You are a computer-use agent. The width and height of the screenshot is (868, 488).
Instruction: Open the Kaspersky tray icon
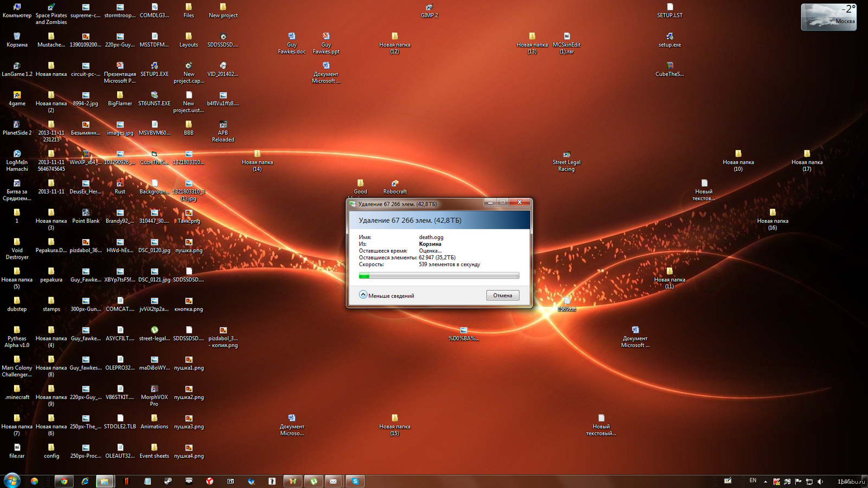pyautogui.click(x=776, y=481)
